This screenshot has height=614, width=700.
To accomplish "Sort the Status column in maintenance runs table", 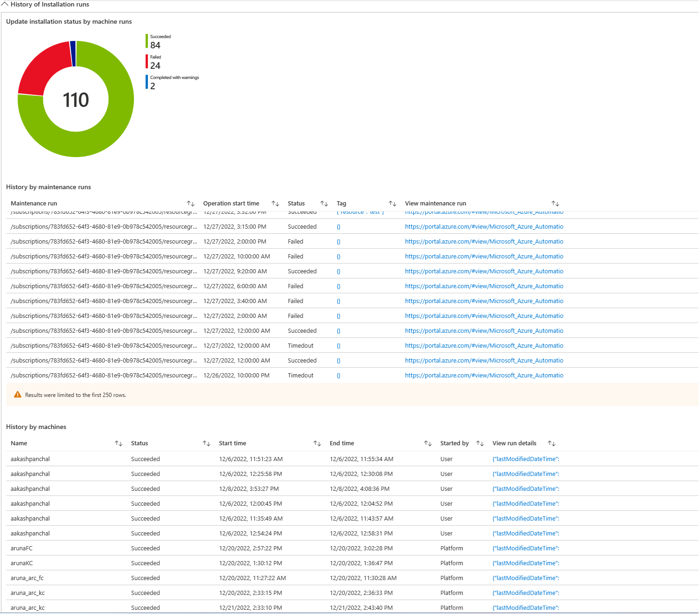I will (324, 203).
